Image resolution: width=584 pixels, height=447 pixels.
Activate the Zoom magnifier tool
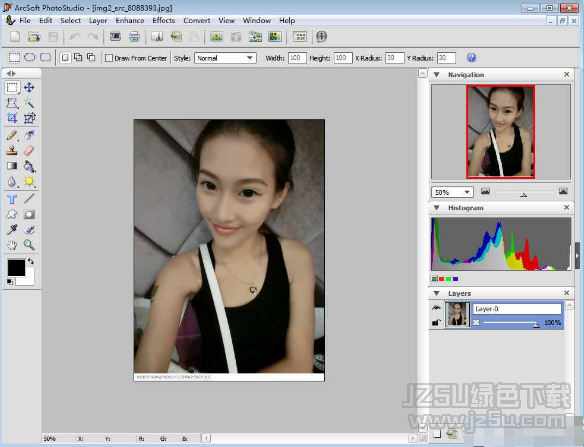coord(29,245)
